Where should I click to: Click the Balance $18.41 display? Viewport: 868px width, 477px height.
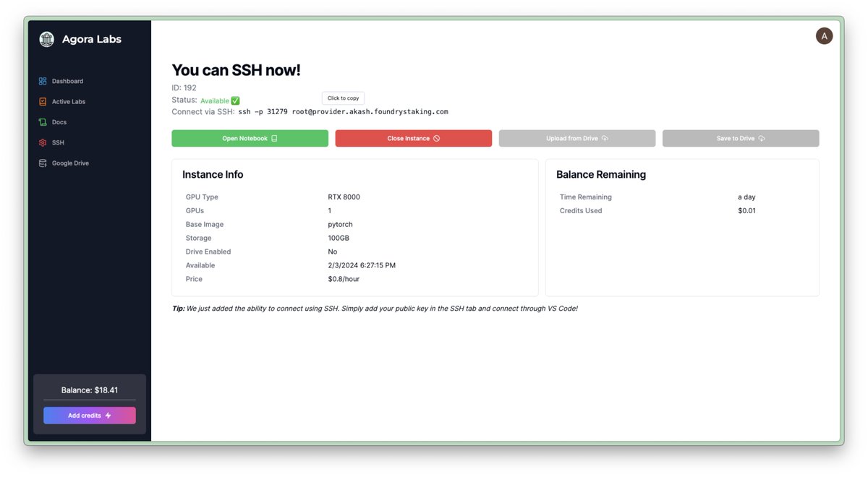coord(89,390)
